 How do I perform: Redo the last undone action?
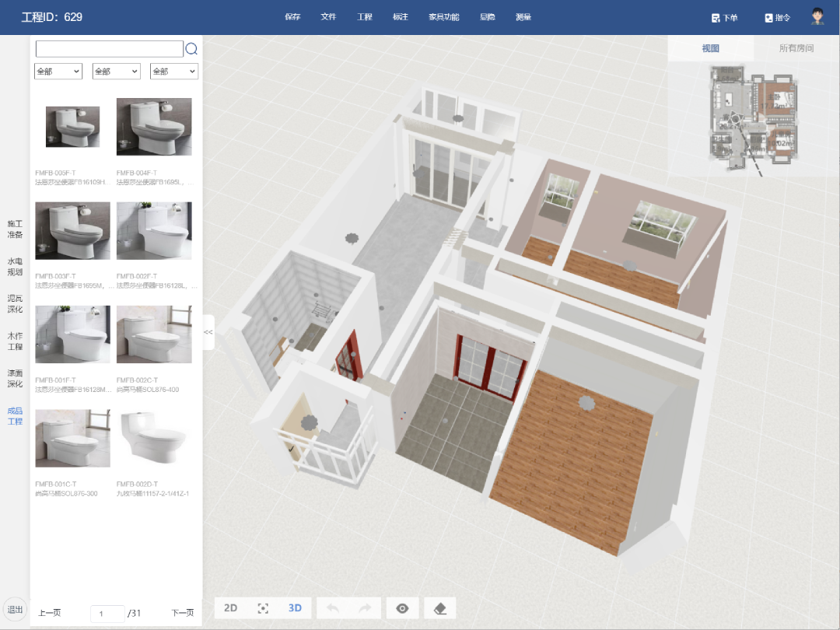[365, 608]
